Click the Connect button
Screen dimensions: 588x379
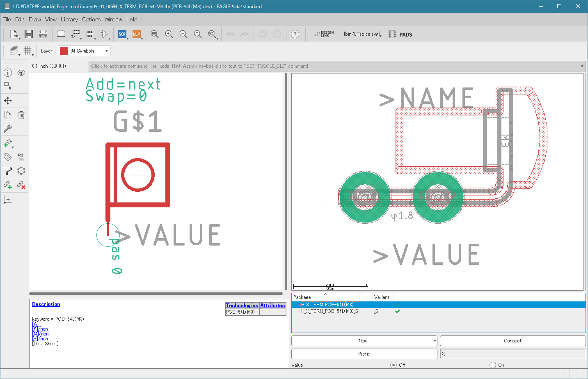click(512, 341)
